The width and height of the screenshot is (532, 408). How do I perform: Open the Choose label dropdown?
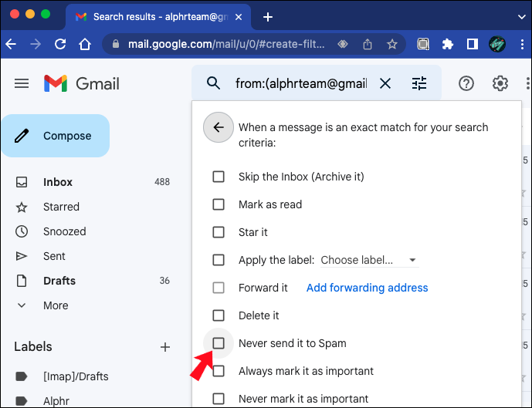[x=368, y=260]
